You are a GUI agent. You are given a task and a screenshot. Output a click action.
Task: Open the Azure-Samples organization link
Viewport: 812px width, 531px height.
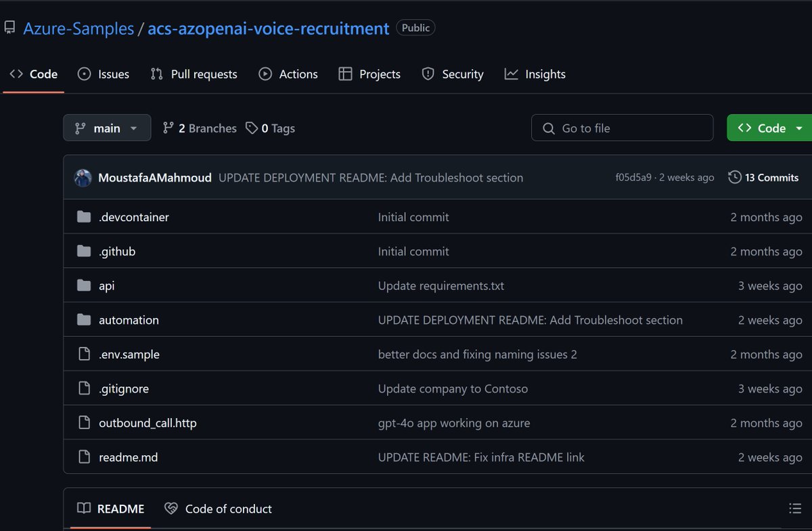pyautogui.click(x=78, y=28)
